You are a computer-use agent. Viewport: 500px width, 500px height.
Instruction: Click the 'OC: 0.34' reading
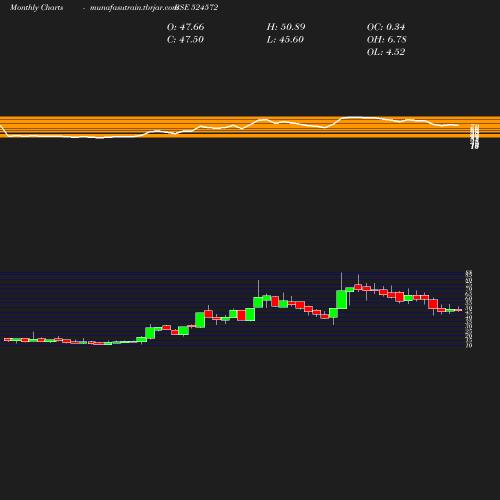click(x=386, y=27)
